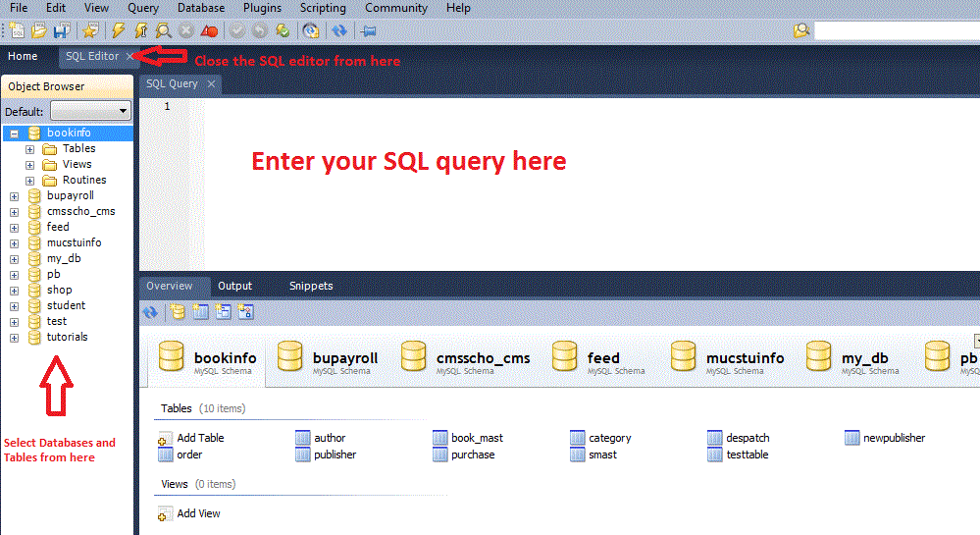Select the my_db schema in Overview
The height and width of the screenshot is (535, 980).
(853, 359)
